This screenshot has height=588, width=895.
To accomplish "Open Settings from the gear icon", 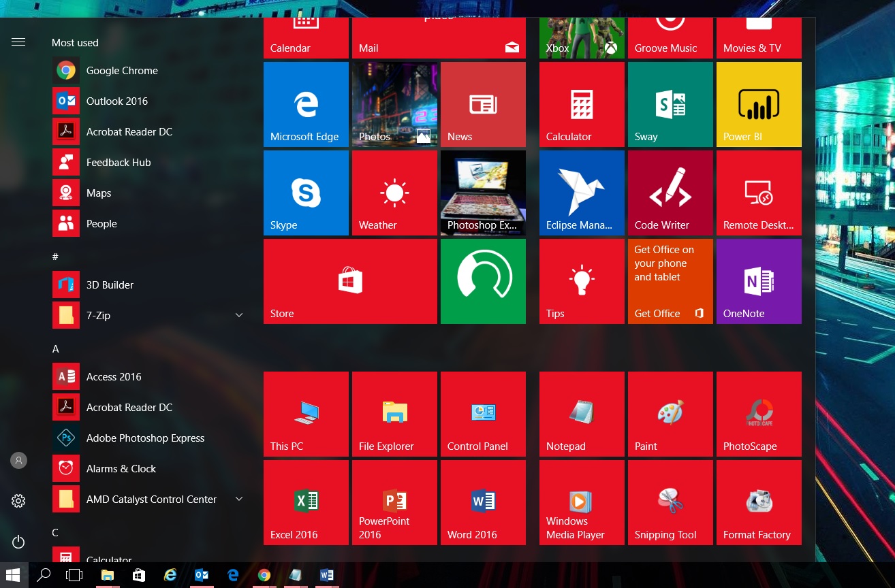I will pyautogui.click(x=18, y=502).
